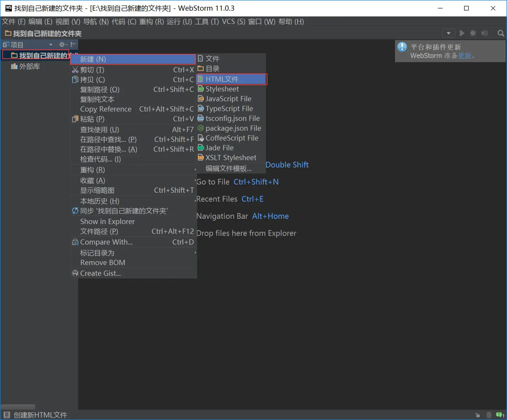Select 在路径中查找... (P) entry
This screenshot has width=507, height=420.
134,139
